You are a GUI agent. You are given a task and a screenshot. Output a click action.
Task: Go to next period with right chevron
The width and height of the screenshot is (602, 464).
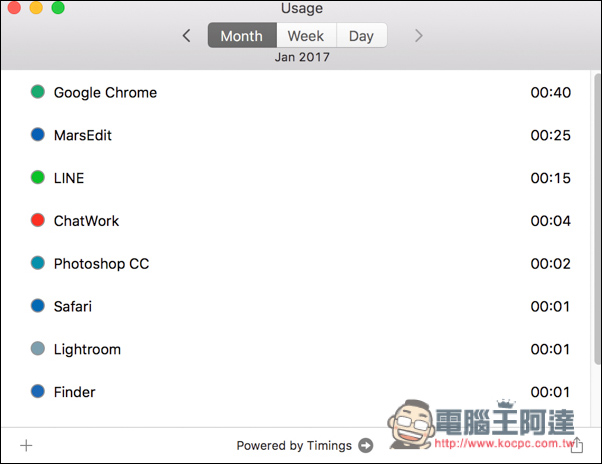[x=418, y=36]
